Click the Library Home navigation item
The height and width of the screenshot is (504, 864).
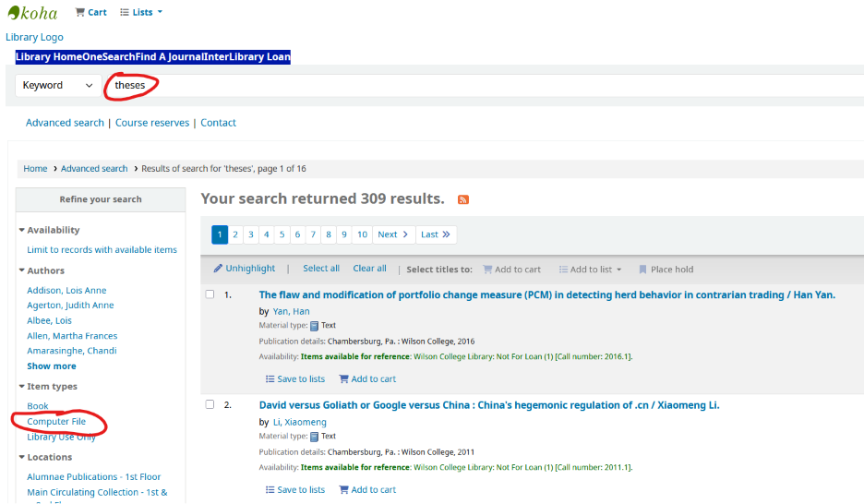49,56
